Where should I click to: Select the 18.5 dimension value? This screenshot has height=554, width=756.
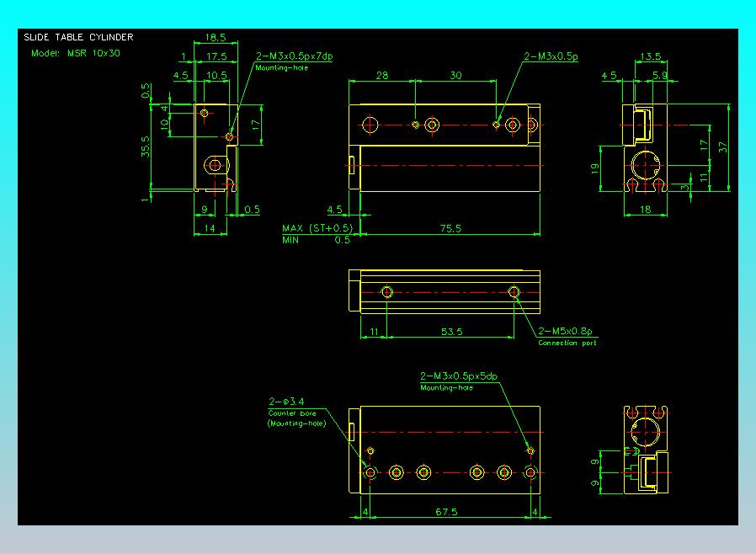pos(215,37)
